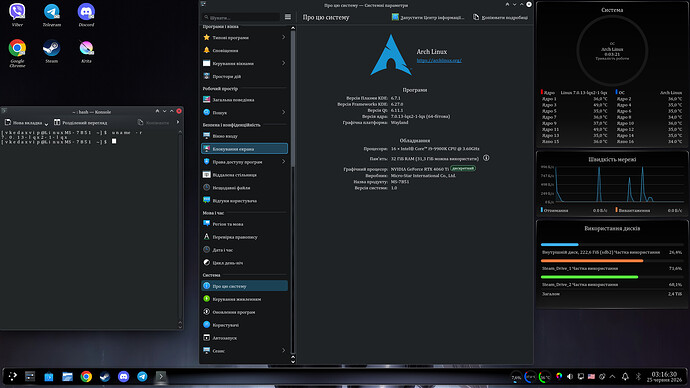Open the Dolphin file manager from the taskbar
The width and height of the screenshot is (690, 388).
click(67, 377)
